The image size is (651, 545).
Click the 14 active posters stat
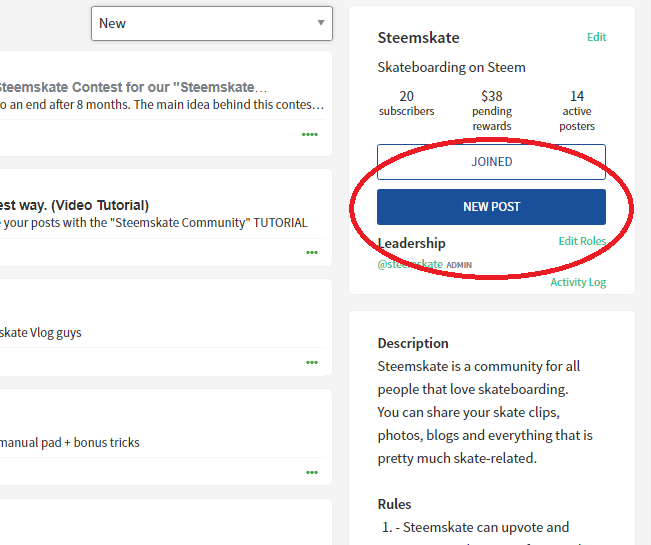pos(577,111)
